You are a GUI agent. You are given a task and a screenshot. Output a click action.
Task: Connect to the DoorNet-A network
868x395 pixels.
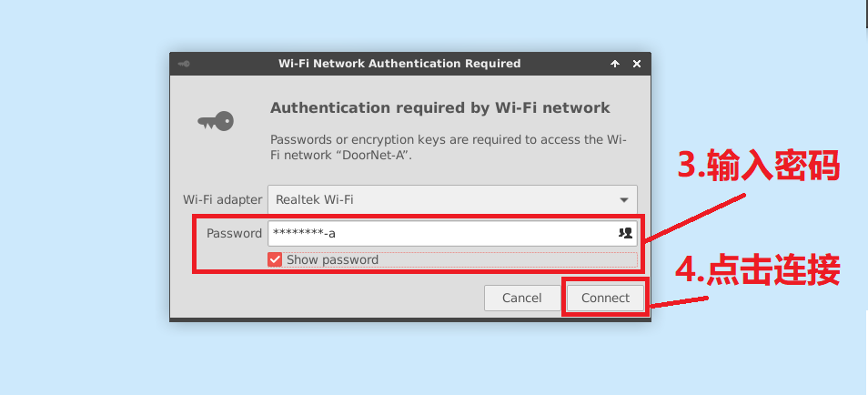pyautogui.click(x=605, y=298)
